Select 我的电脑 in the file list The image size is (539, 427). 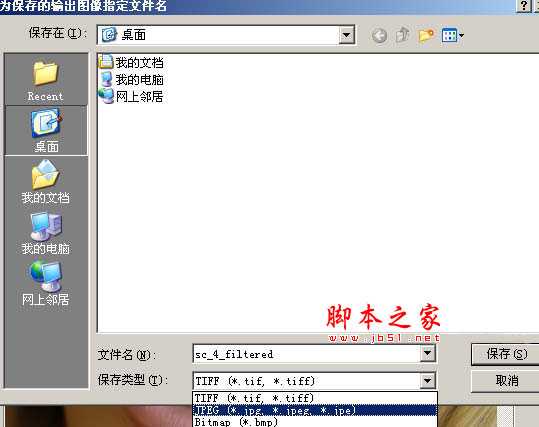click(x=132, y=80)
